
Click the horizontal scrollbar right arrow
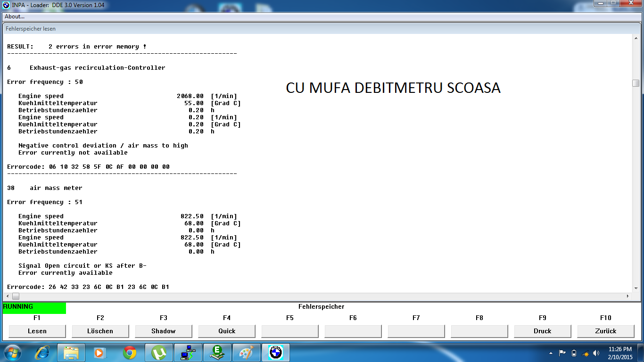coord(627,296)
